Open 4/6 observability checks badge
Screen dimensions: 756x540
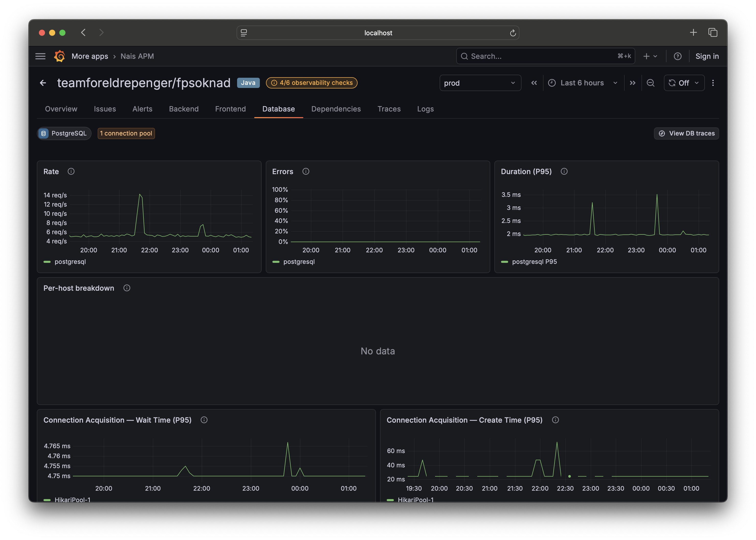pos(312,83)
